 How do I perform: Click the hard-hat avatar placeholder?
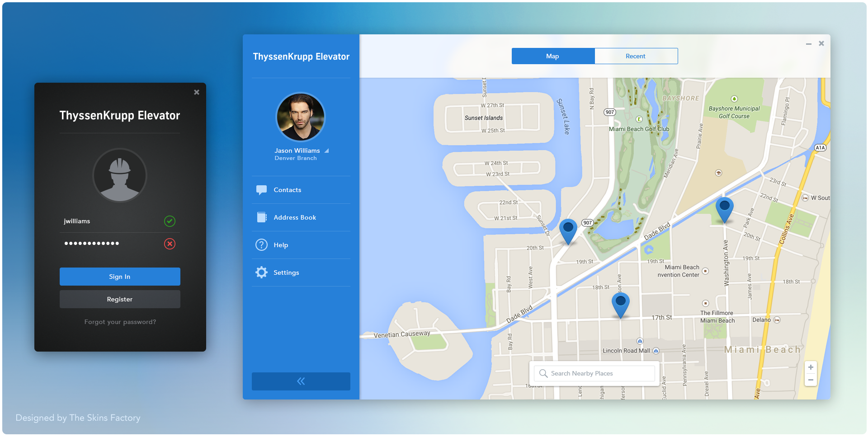pyautogui.click(x=120, y=175)
